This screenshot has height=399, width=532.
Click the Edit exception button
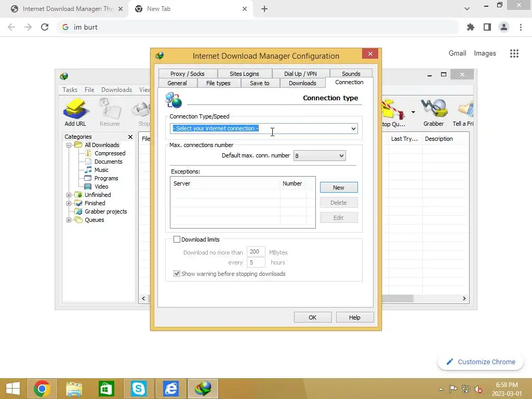coord(339,218)
